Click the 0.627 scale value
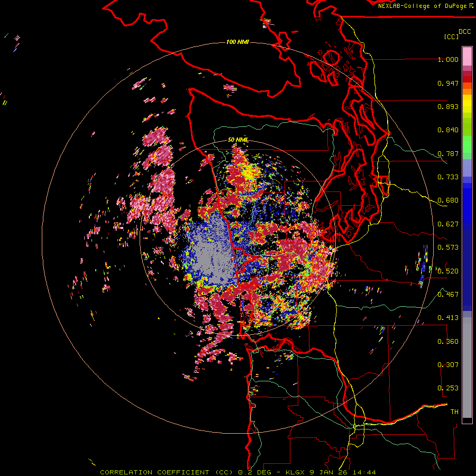 448,224
